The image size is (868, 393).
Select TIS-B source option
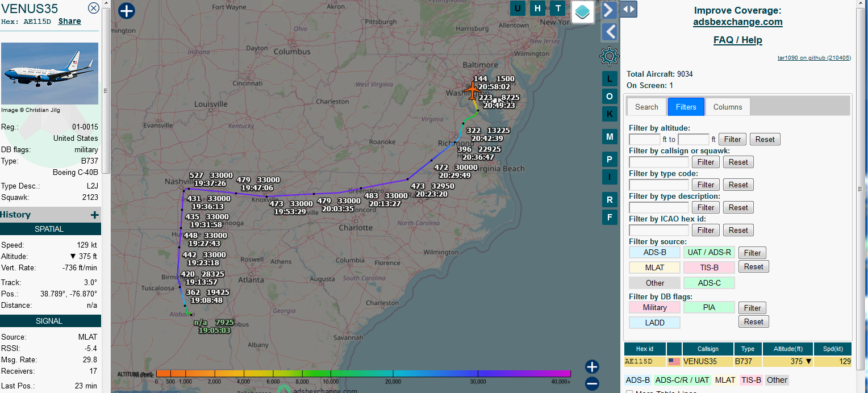point(709,267)
